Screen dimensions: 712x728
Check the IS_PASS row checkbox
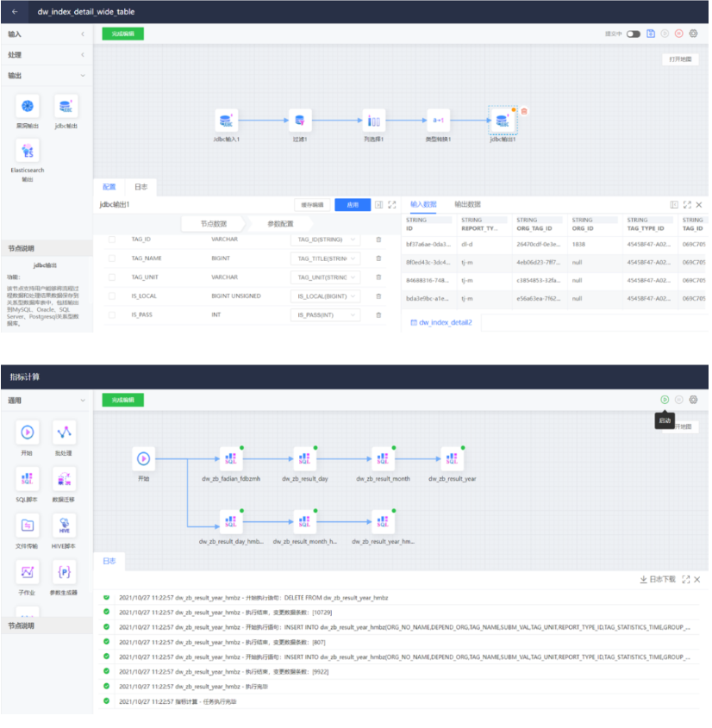pos(112,315)
